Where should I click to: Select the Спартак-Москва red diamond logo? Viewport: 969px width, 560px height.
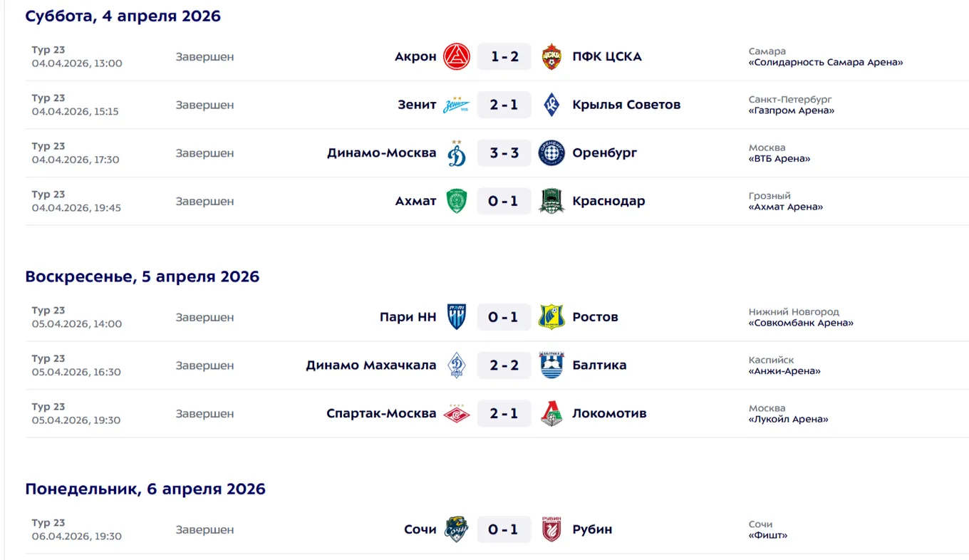click(x=457, y=413)
